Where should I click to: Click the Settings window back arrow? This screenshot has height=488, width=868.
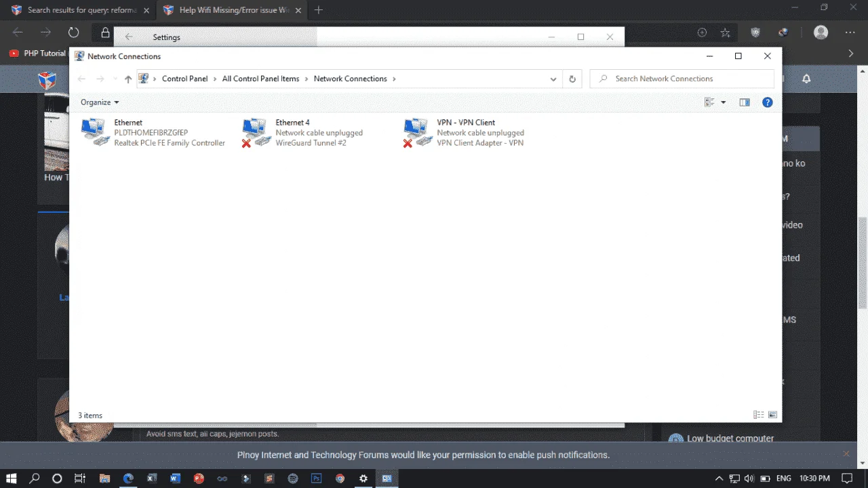(129, 37)
